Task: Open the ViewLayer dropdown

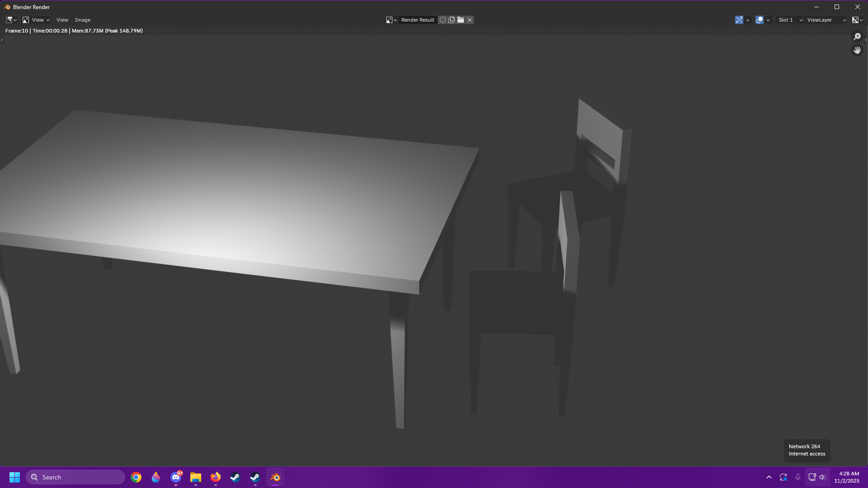Action: tap(826, 20)
